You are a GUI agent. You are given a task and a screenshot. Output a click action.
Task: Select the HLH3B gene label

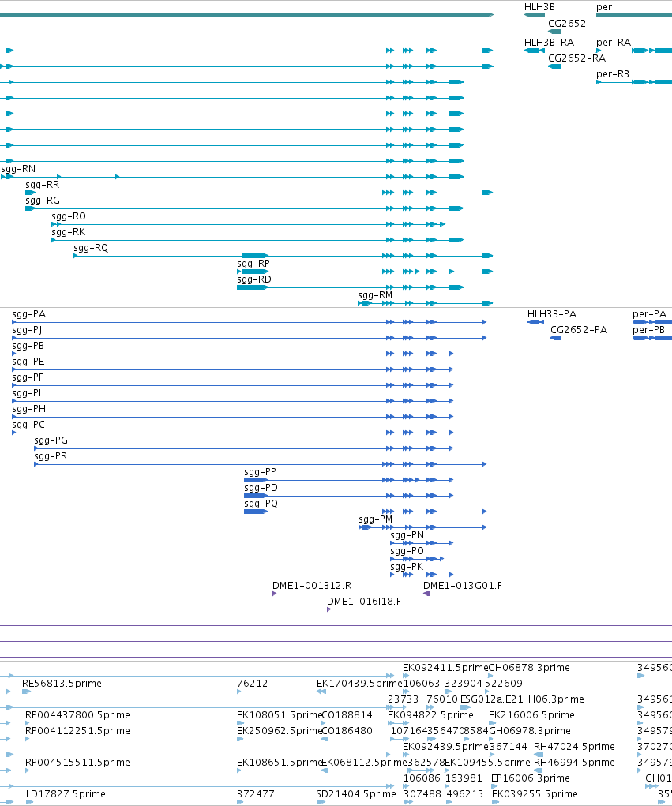pos(539,7)
